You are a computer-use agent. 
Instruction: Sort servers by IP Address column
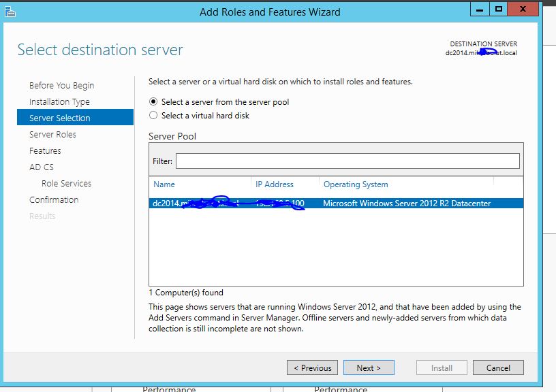(275, 184)
